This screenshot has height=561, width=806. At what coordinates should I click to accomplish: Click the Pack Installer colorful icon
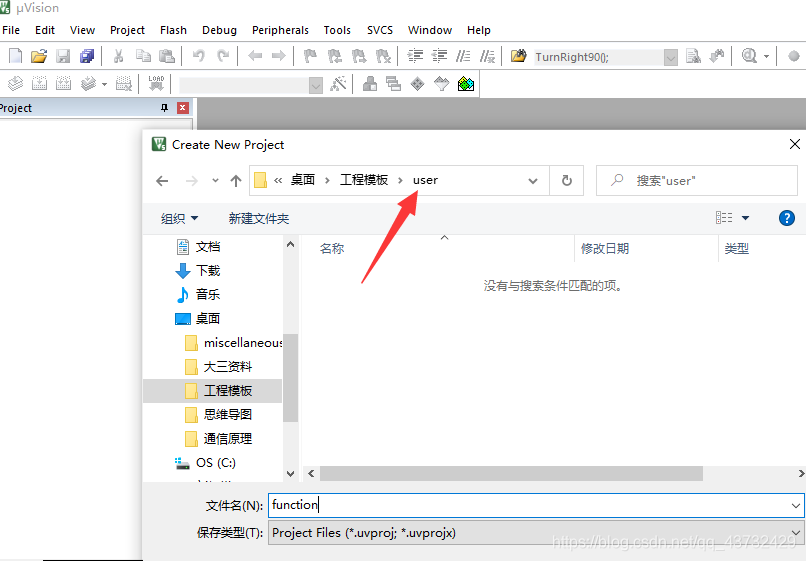(x=466, y=83)
